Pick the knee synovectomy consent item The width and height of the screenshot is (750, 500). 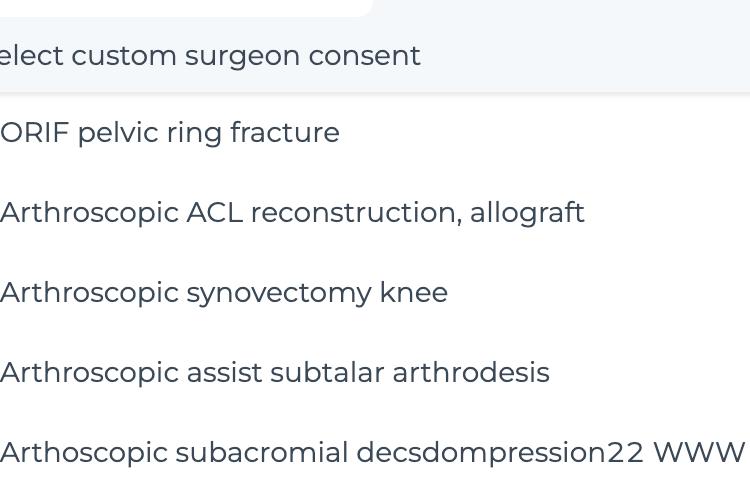375,292
